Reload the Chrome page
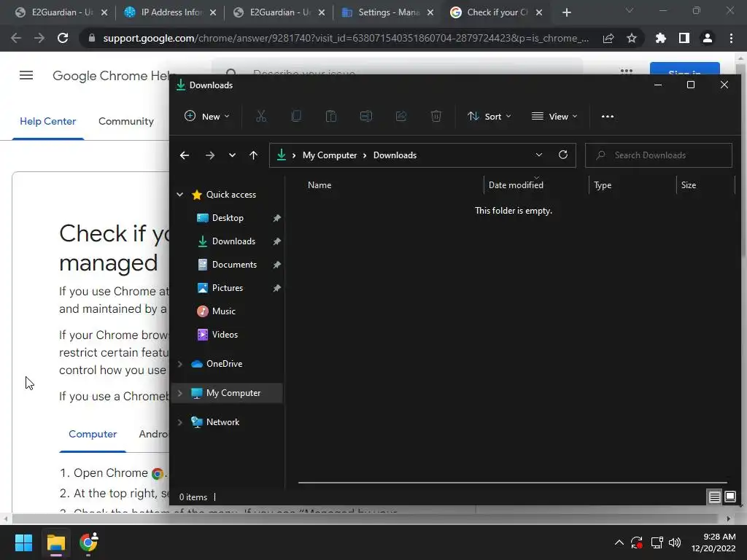Screen dimensions: 747x560 point(63,38)
